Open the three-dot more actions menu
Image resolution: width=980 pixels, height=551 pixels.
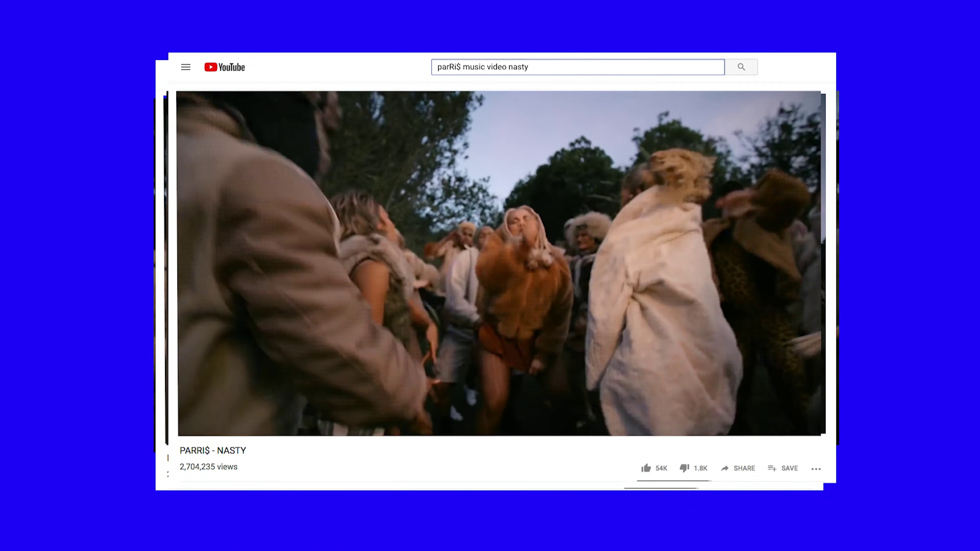coord(816,469)
